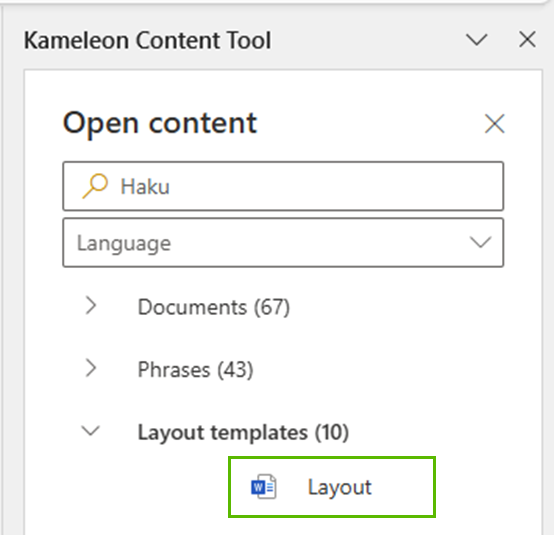The width and height of the screenshot is (554, 535).
Task: Expand the Phrases (43) chevron
Action: click(91, 368)
